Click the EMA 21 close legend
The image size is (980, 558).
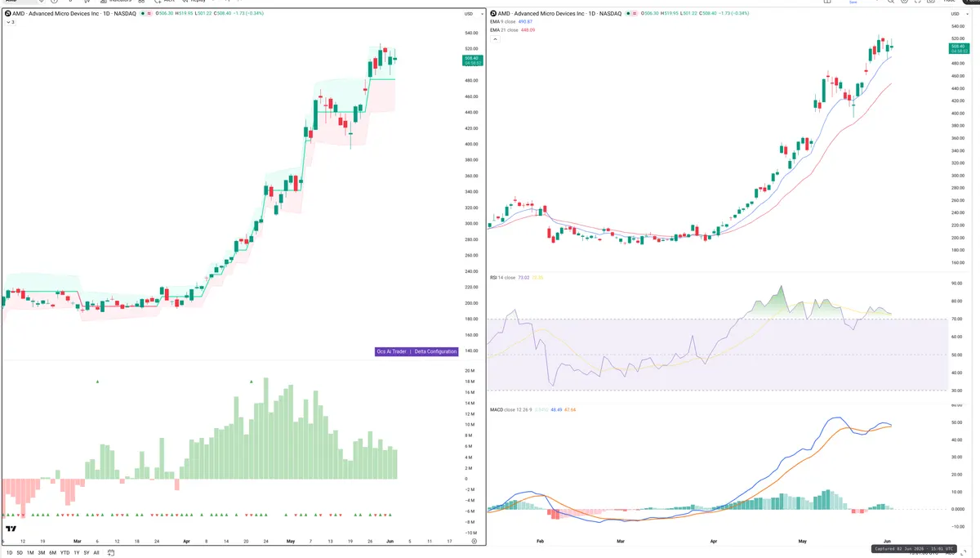click(x=505, y=30)
